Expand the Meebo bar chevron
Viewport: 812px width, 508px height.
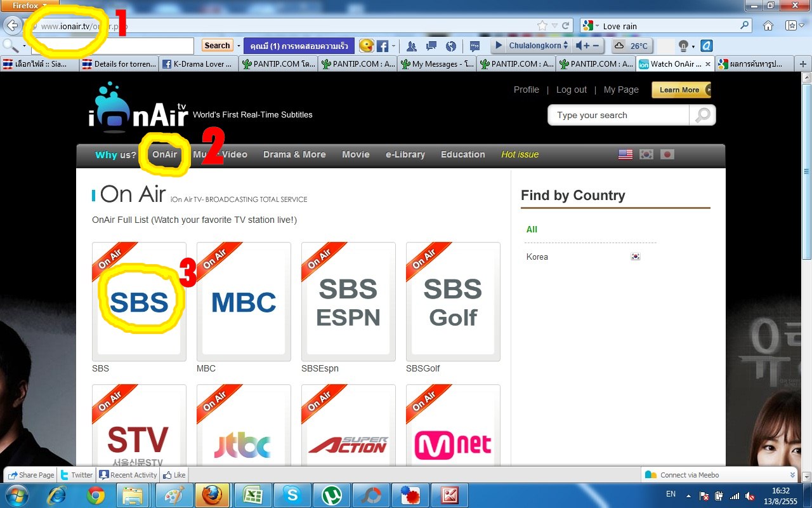[x=792, y=475]
